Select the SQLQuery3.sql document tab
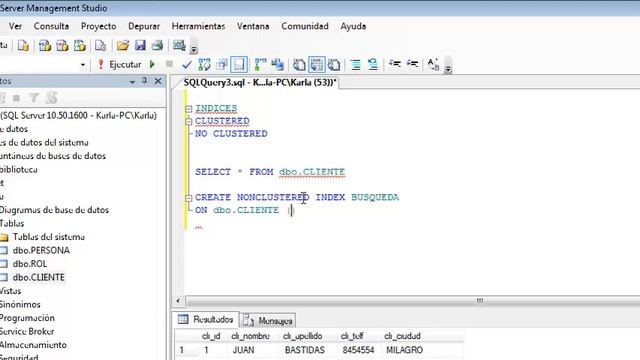 (260, 82)
